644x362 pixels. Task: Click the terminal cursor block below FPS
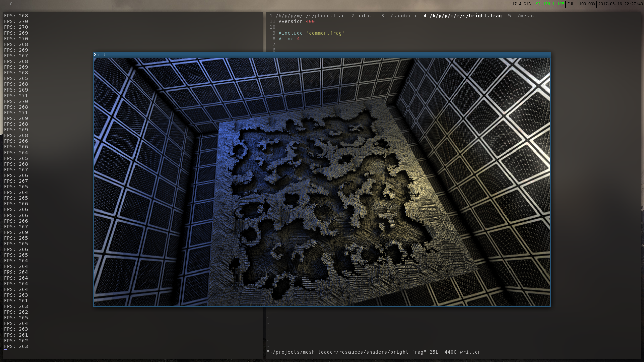5,352
